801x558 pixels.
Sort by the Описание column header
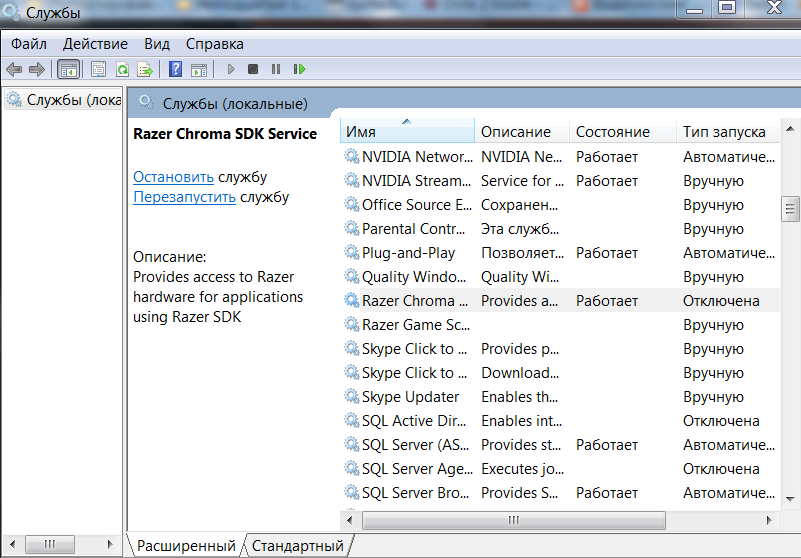[x=522, y=131]
